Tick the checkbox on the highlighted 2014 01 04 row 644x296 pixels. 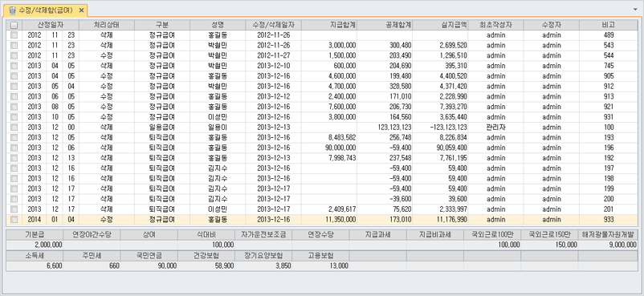click(14, 220)
